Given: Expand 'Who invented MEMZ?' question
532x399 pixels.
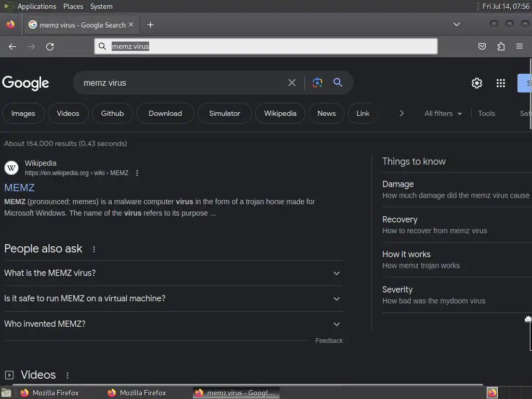Looking at the screenshot, I should click(173, 324).
